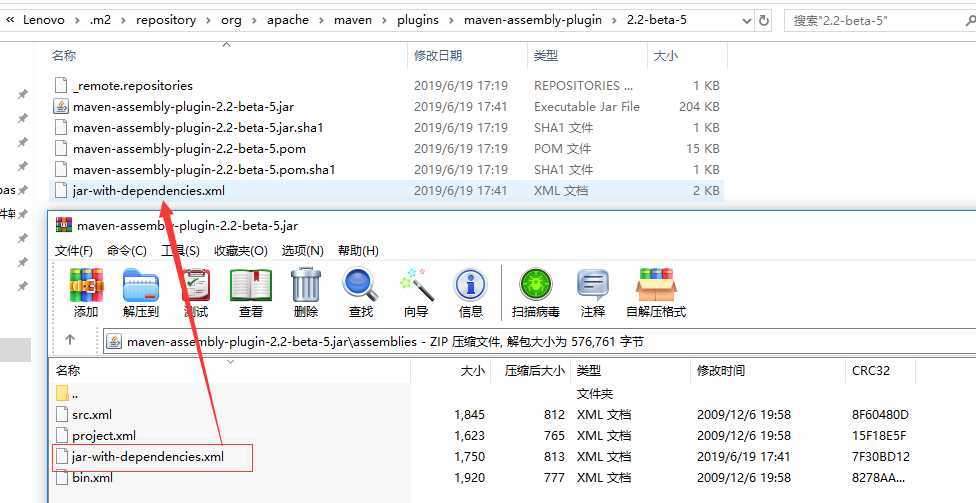Navigate to the apache breadcrumb folder
The width and height of the screenshot is (976, 503).
click(288, 20)
